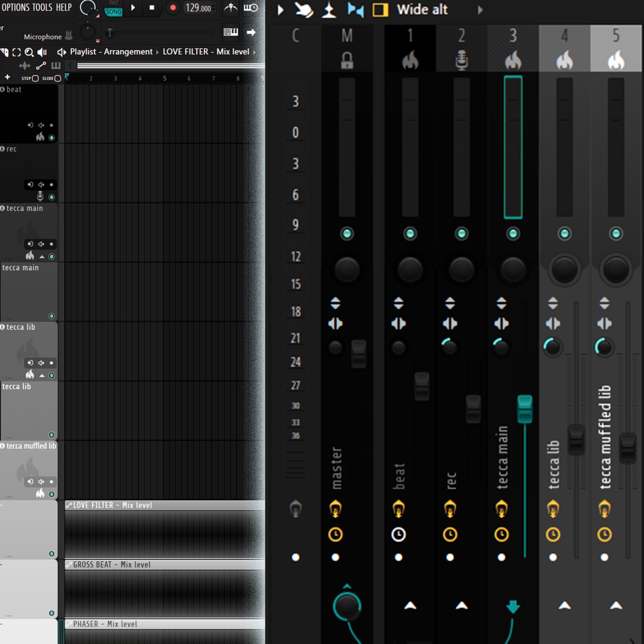The image size is (644, 644).
Task: Click microphone icon on rec track
Action: pos(40,196)
